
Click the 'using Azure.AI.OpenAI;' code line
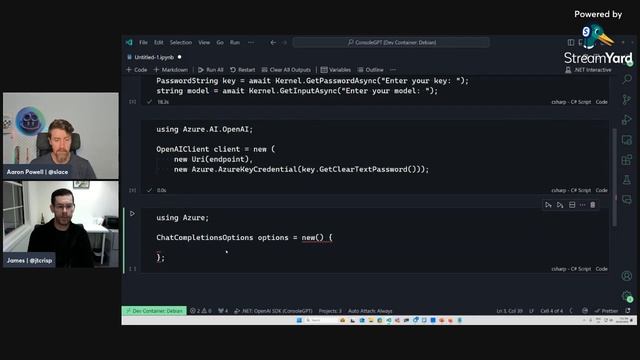[x=204, y=129]
